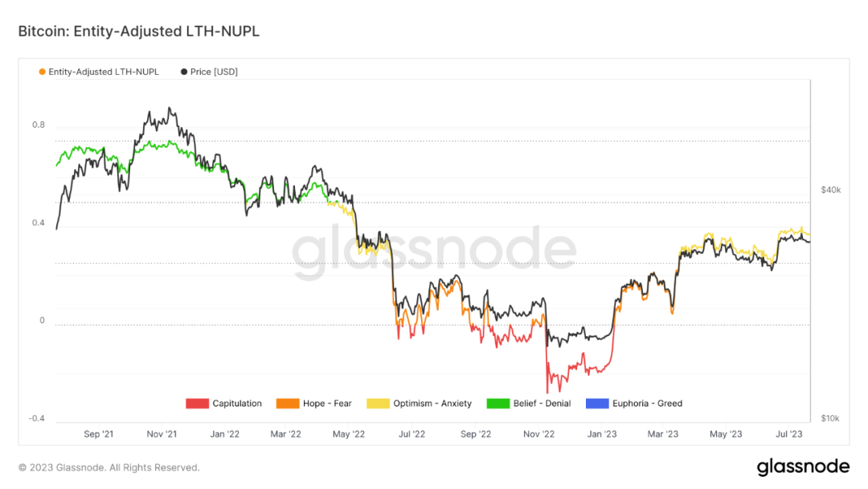Image resolution: width=868 pixels, height=489 pixels.
Task: Select the red Capitulation color swatch
Action: (x=197, y=403)
